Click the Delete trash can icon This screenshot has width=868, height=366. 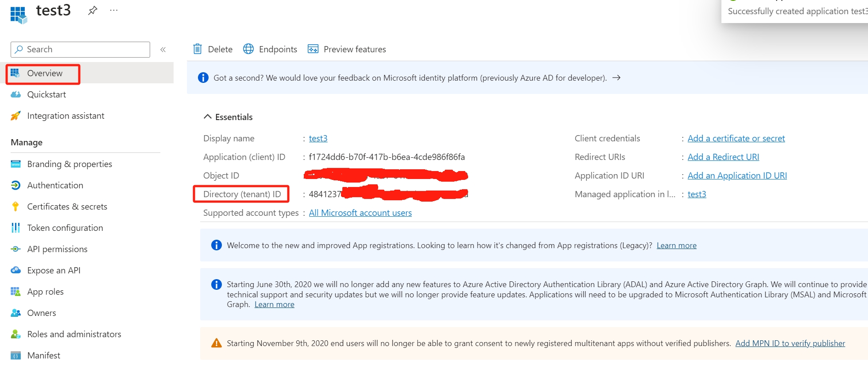tap(198, 49)
